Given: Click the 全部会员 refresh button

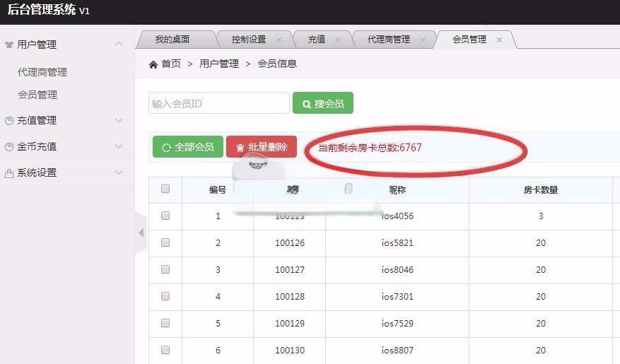Looking at the screenshot, I should [187, 147].
